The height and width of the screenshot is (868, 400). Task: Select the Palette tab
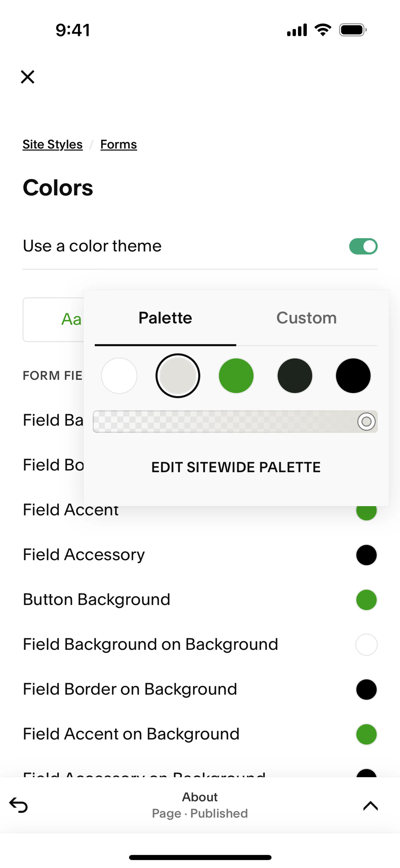(165, 318)
